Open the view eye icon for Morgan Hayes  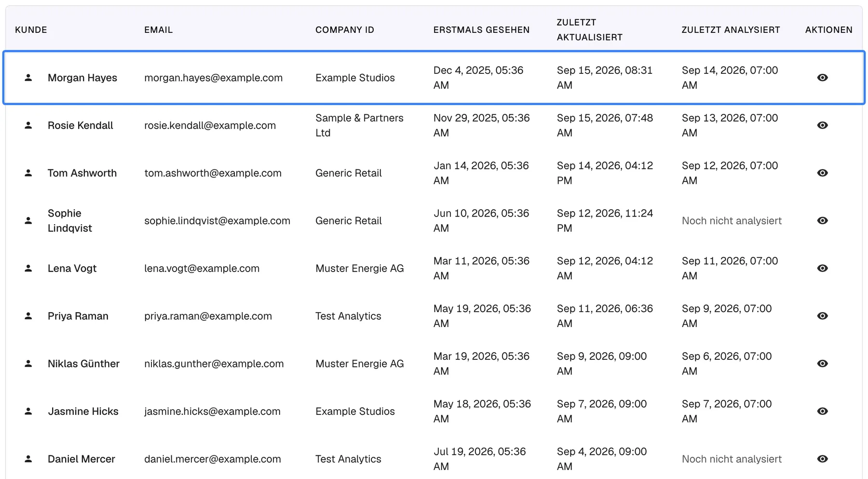(x=822, y=78)
